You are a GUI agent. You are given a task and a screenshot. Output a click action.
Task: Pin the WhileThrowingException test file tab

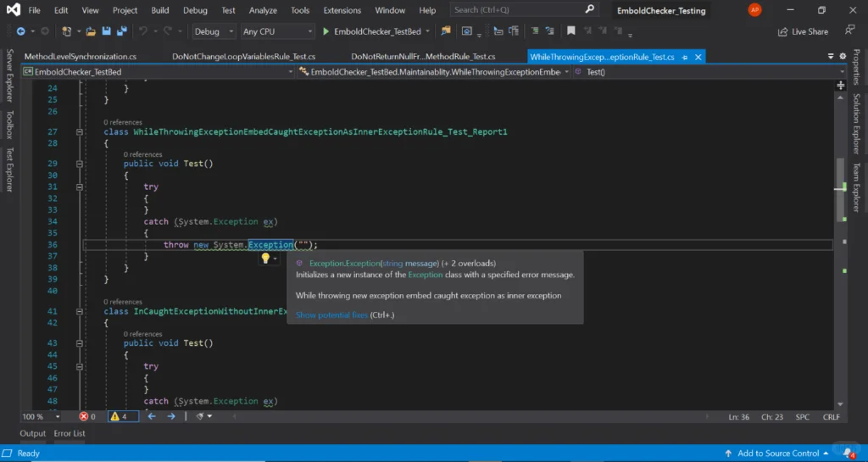pyautogui.click(x=685, y=57)
